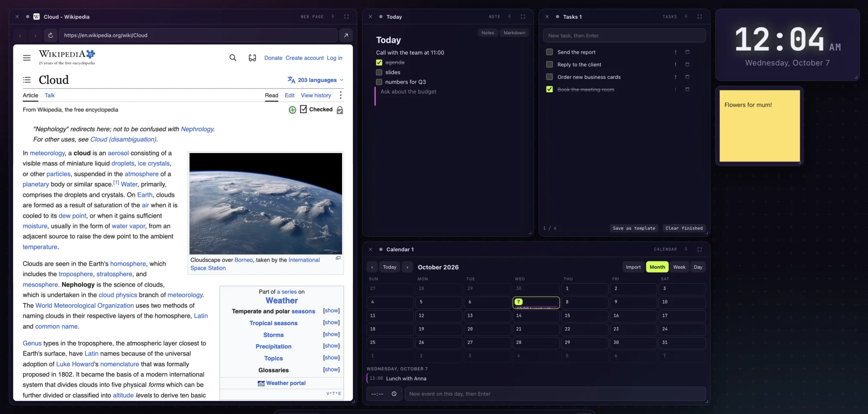868x414 pixels.
Task: Click Save as template in Tasks
Action: coord(634,228)
